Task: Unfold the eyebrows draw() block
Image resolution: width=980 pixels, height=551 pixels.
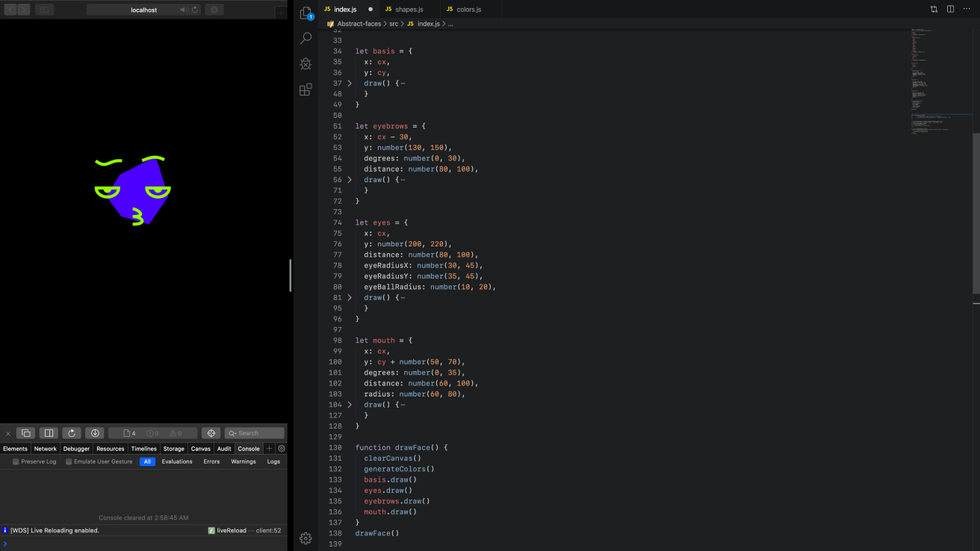Action: (x=349, y=179)
